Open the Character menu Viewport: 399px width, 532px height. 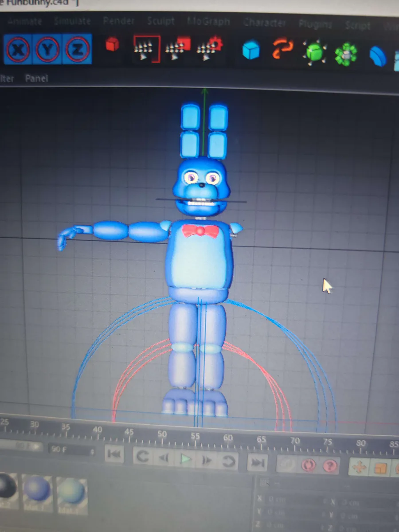click(x=265, y=23)
